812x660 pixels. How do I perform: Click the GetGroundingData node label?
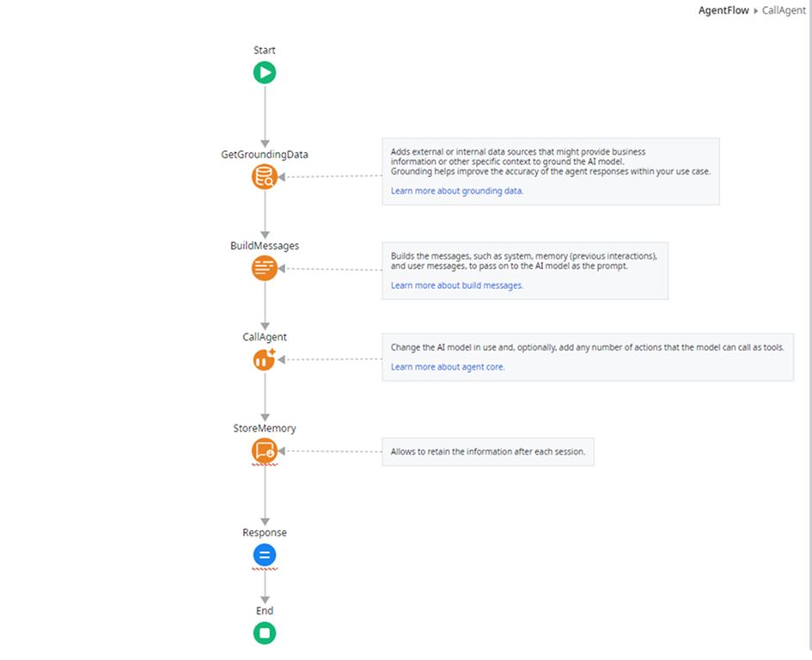(264, 154)
